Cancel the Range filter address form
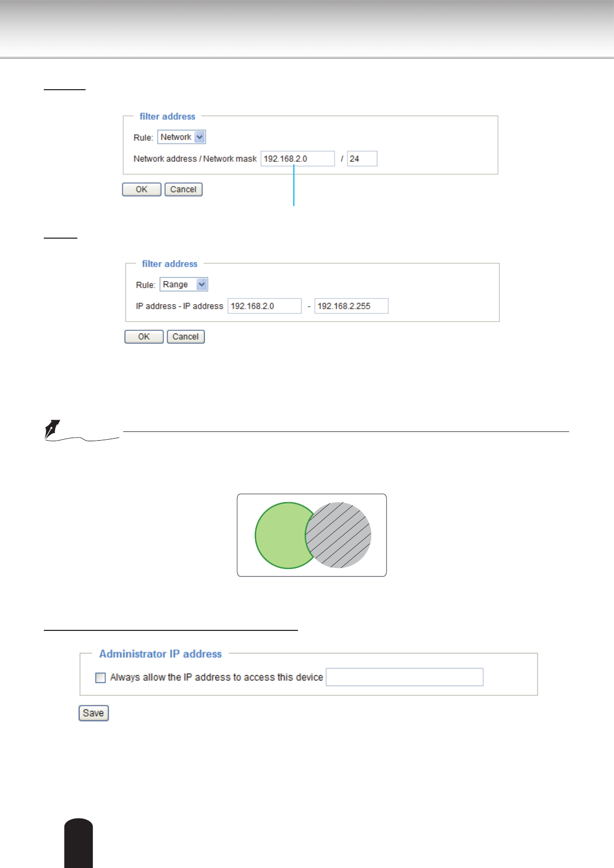The height and width of the screenshot is (868, 614). tap(186, 337)
